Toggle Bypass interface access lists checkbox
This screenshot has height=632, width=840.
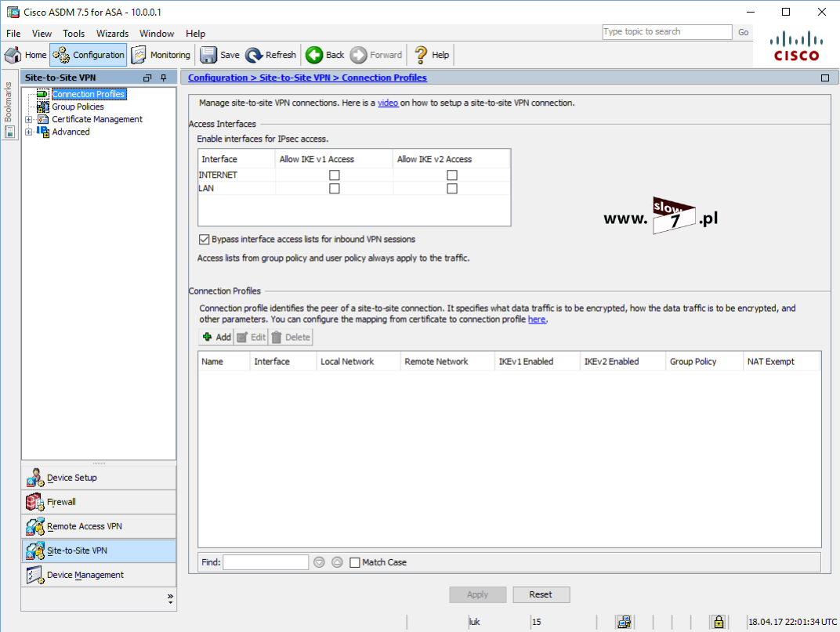click(204, 240)
